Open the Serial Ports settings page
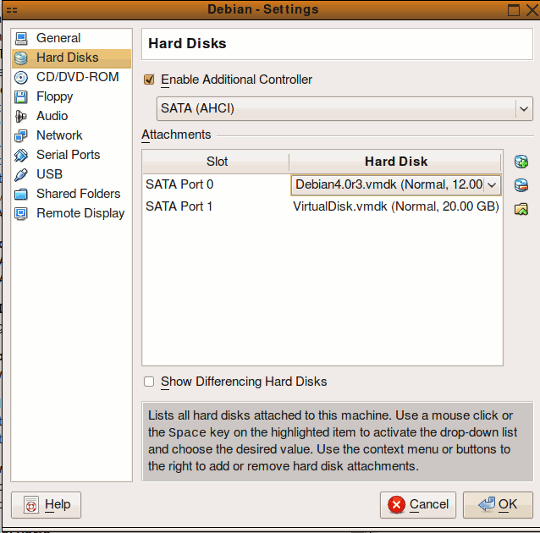The width and height of the screenshot is (540, 533). pos(72,155)
